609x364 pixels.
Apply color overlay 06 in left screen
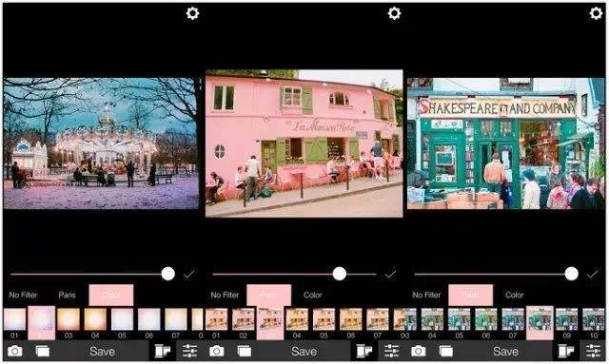click(x=149, y=323)
